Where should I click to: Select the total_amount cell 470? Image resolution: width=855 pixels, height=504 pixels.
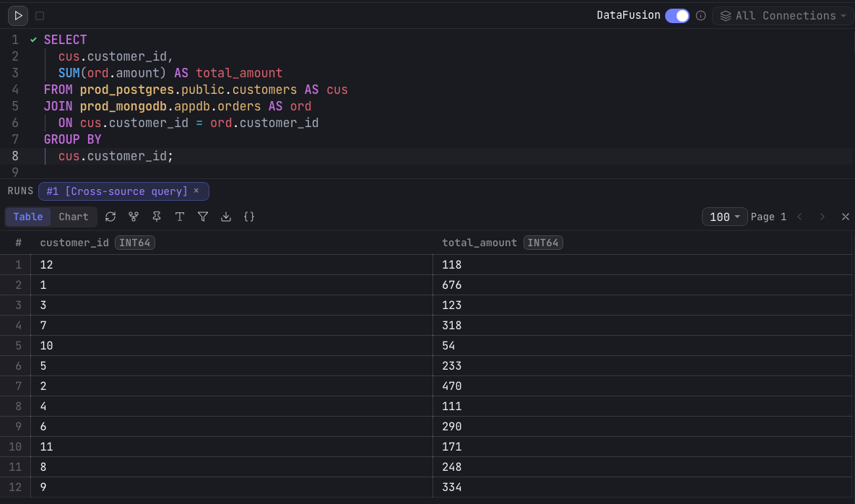coord(643,386)
